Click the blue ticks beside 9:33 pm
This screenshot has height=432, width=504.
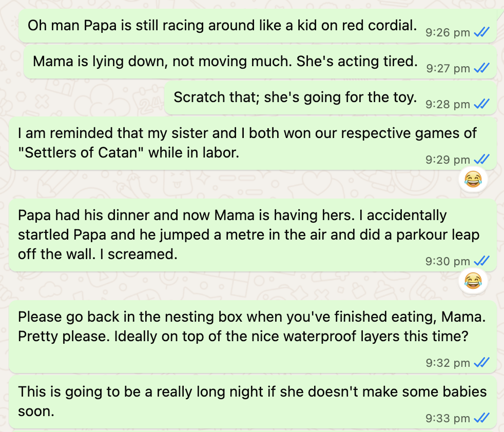pos(481,418)
